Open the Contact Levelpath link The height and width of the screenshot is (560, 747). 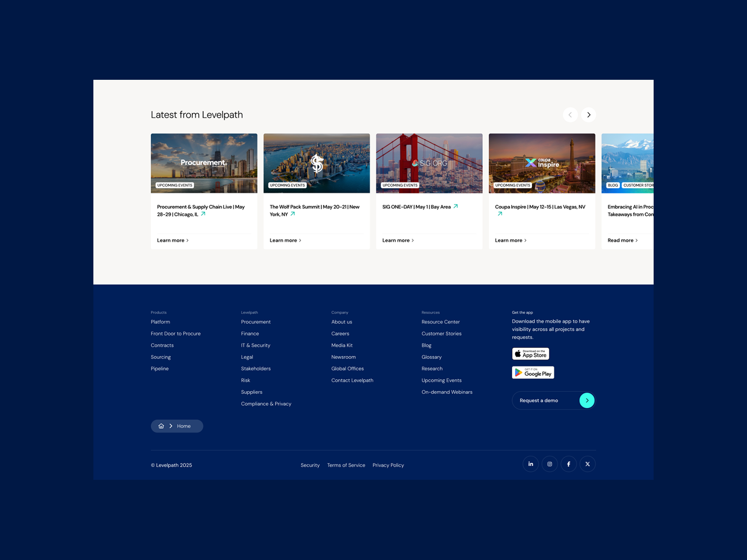352,380
